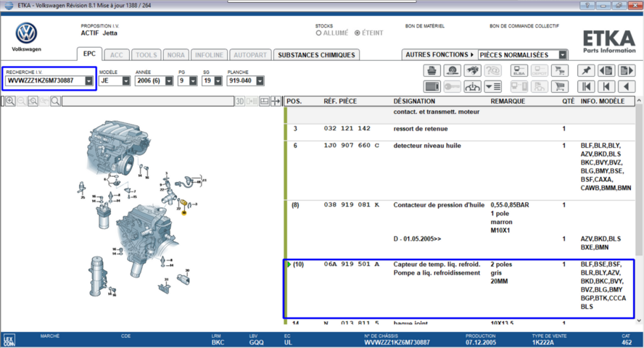Open the INFOLINE tab

click(x=209, y=55)
